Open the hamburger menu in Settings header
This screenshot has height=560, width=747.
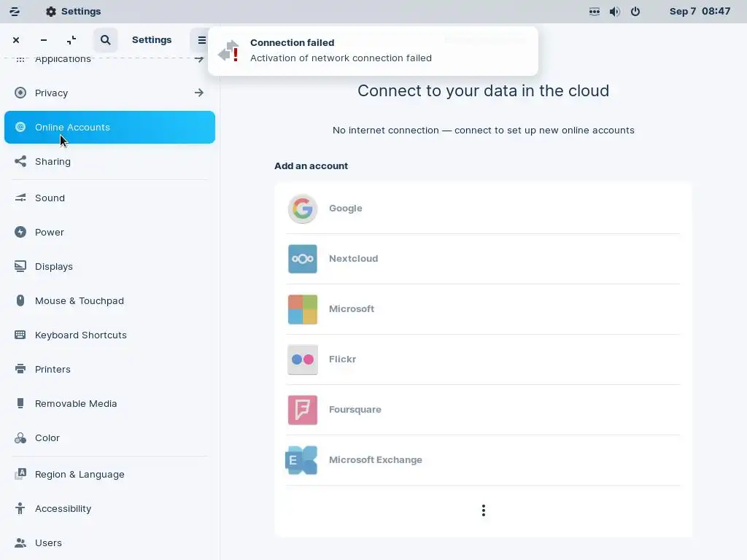pos(201,40)
